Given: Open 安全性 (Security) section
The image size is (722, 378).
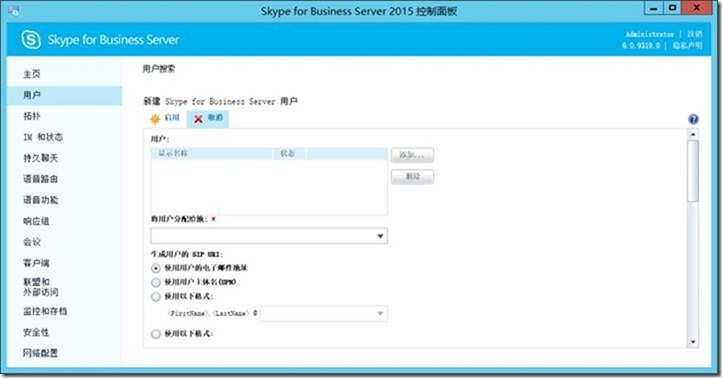Looking at the screenshot, I should pyautogui.click(x=36, y=332).
